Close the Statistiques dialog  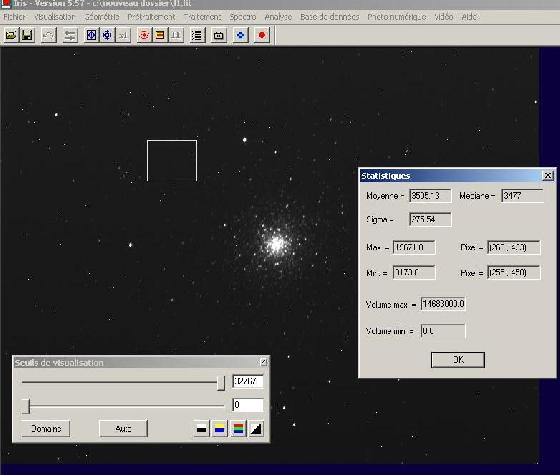[x=548, y=175]
